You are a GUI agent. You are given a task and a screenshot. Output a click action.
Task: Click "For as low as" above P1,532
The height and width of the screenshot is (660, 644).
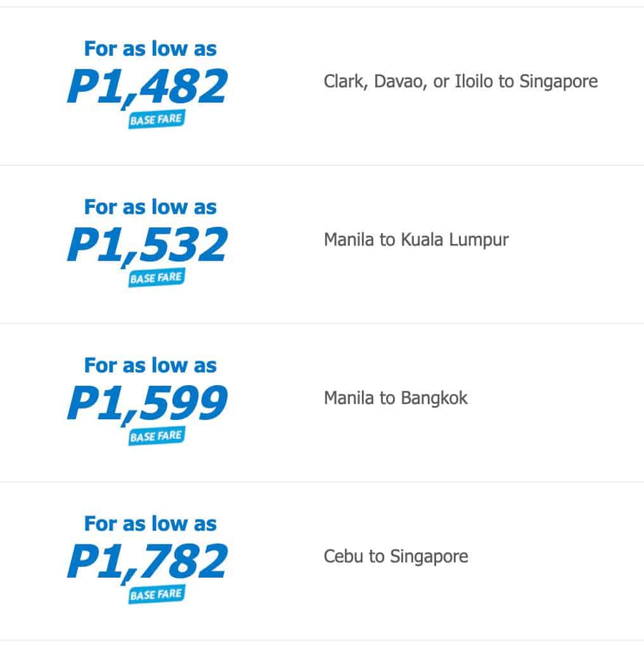[x=150, y=207]
